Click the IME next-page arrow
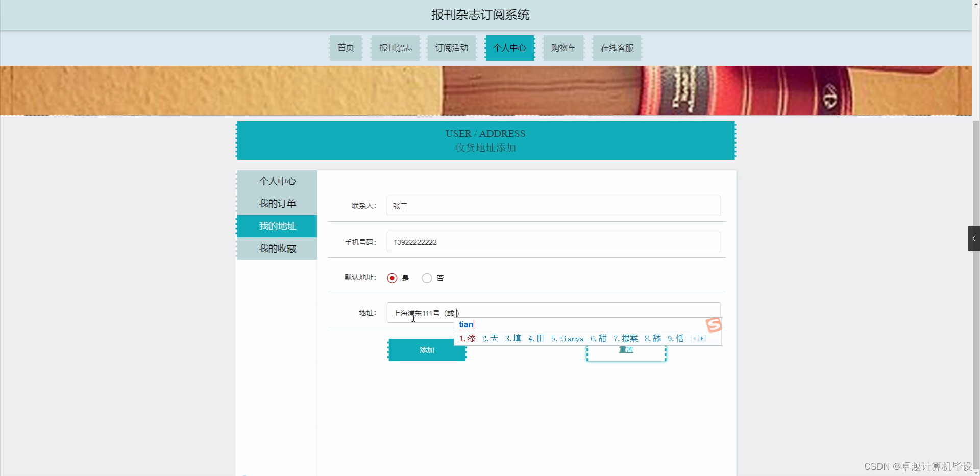The height and width of the screenshot is (476, 980). pyautogui.click(x=703, y=339)
